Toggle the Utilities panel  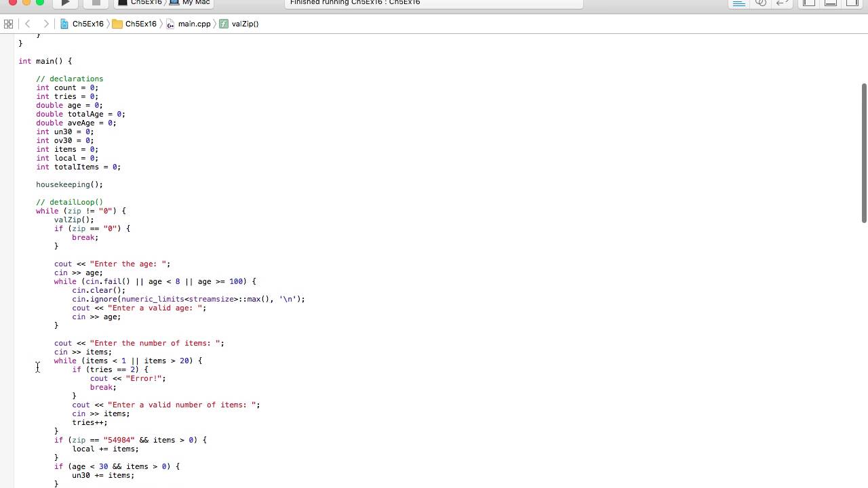pos(852,3)
